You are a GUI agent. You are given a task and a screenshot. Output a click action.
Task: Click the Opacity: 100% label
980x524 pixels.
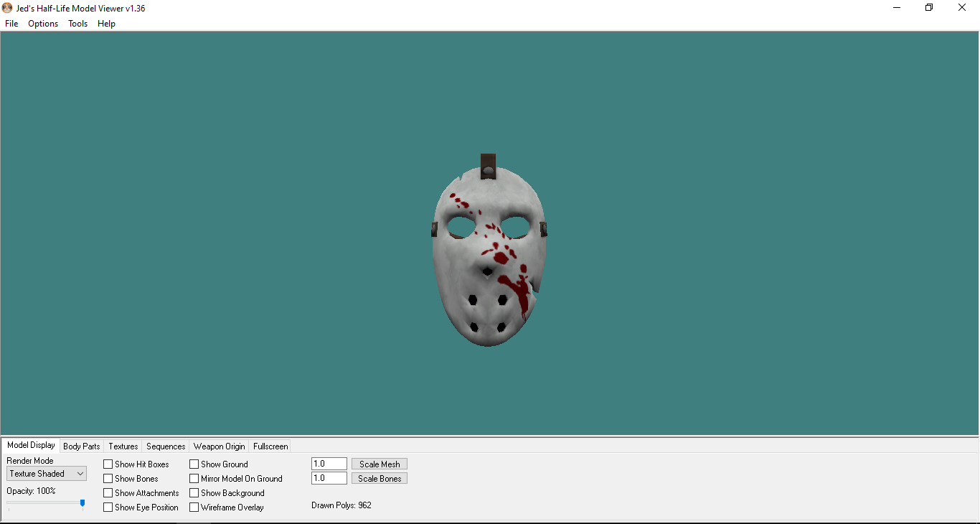(x=31, y=491)
